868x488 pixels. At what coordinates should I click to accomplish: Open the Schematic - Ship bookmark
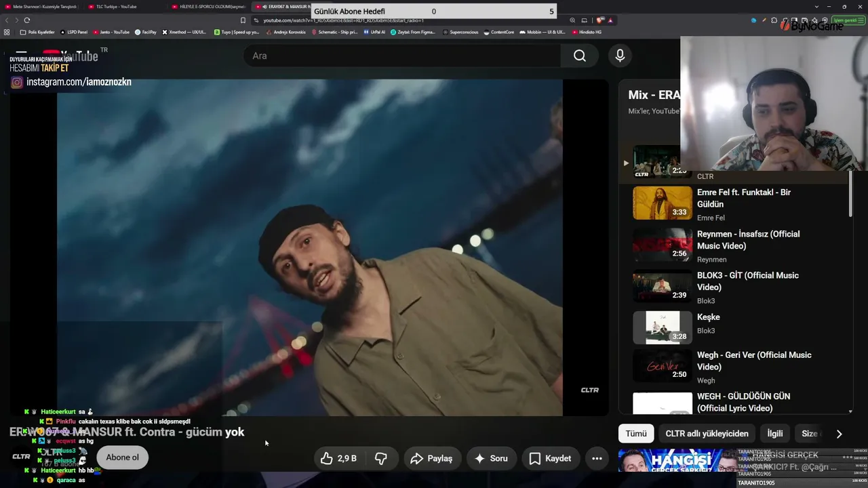(334, 32)
